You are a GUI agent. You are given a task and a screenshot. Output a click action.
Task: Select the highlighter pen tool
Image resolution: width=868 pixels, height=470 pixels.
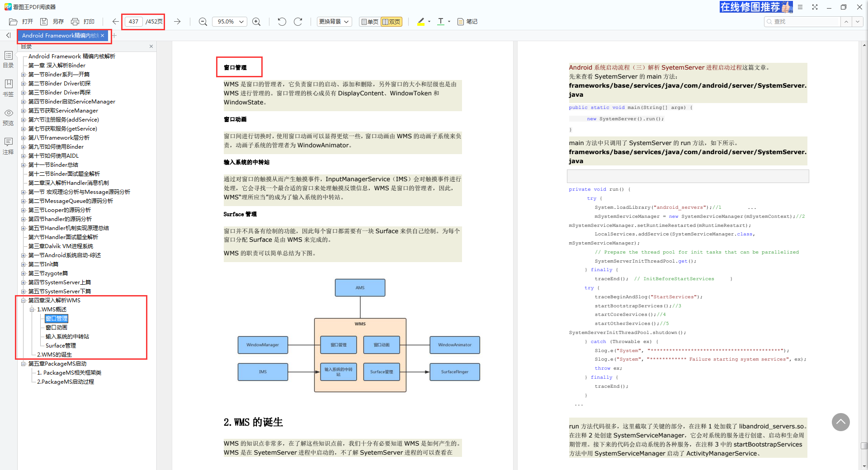[x=421, y=22]
